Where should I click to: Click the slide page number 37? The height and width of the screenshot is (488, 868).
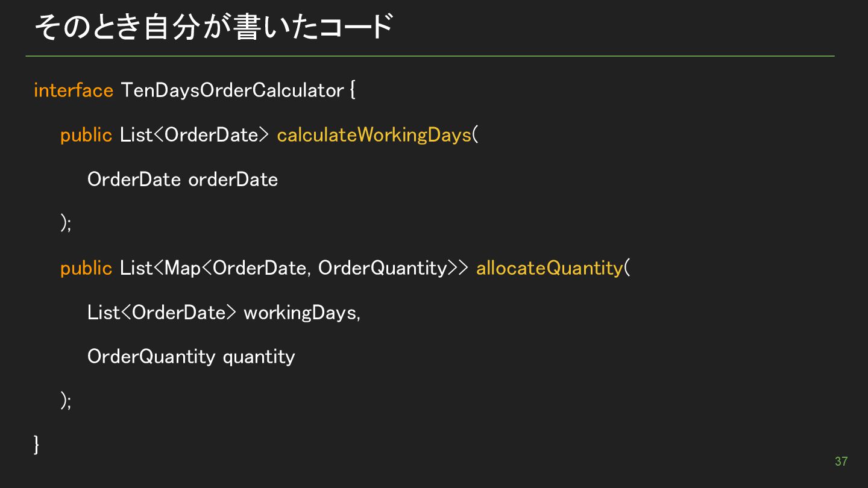[841, 461]
